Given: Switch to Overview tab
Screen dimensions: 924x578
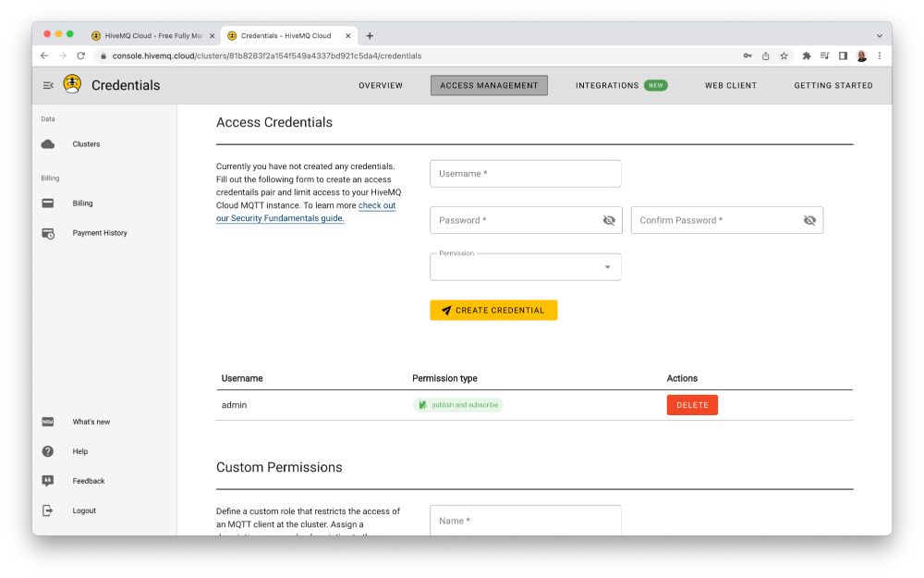Looking at the screenshot, I should coord(381,85).
